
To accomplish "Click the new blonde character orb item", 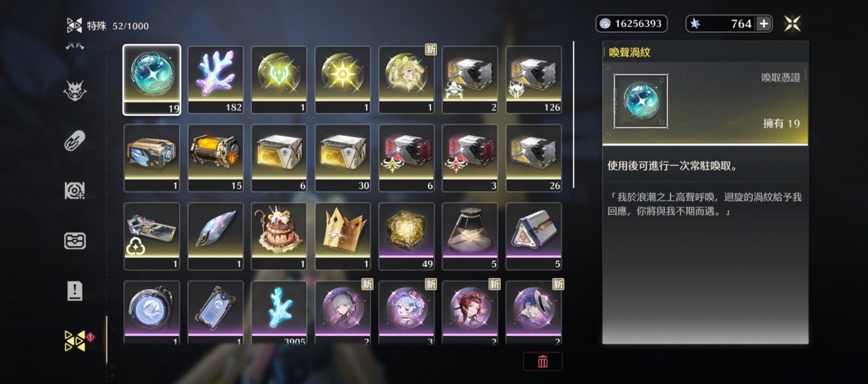I will click(x=406, y=80).
